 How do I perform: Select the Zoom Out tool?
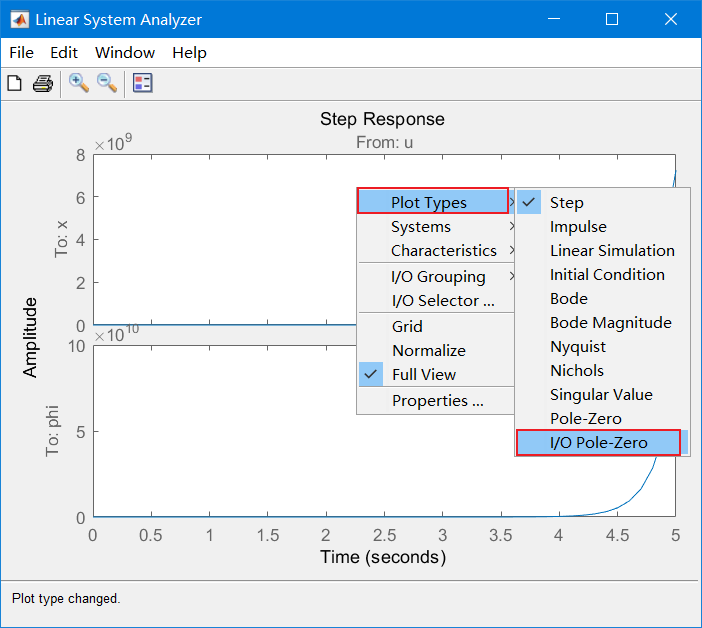pos(106,83)
